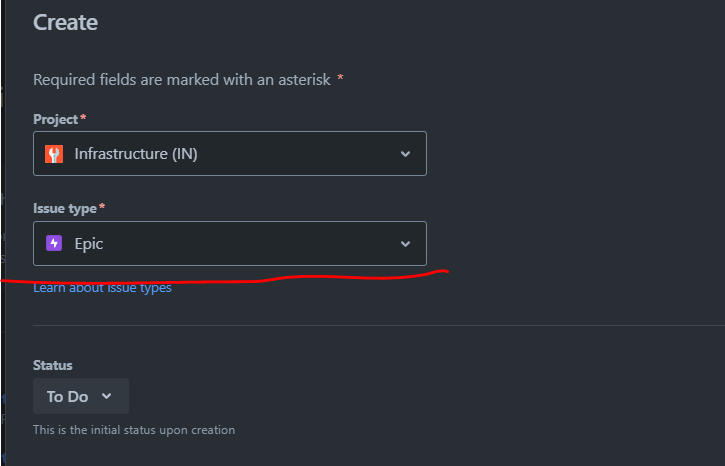Click the Required fields are marked notice
Viewport: 725px width, 466px height.
pyautogui.click(x=182, y=80)
